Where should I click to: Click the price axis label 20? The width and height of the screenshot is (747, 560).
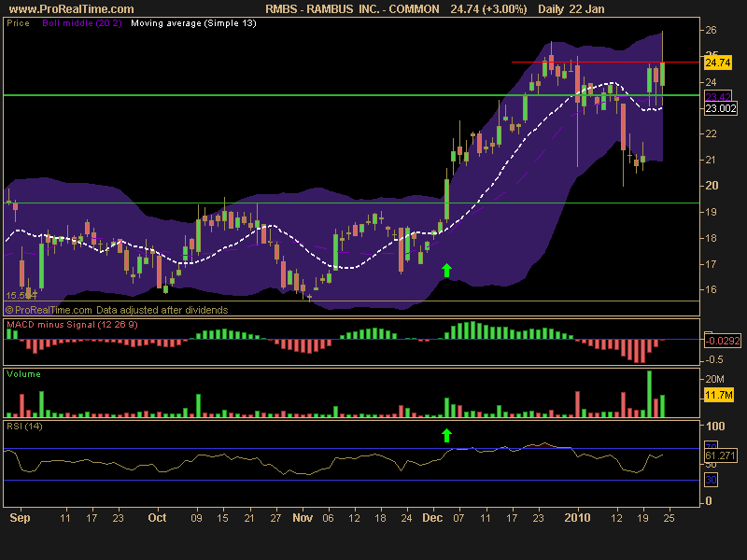712,186
